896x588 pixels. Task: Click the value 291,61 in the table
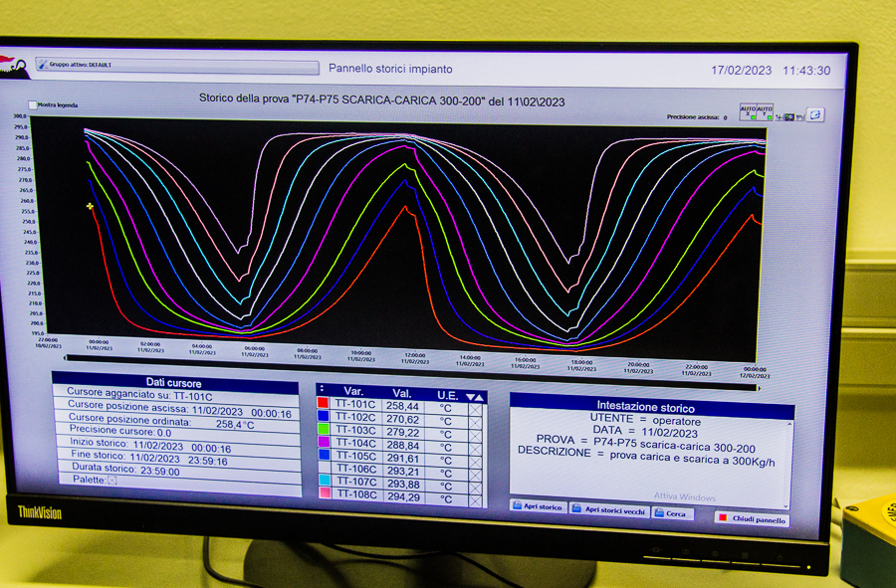click(403, 459)
